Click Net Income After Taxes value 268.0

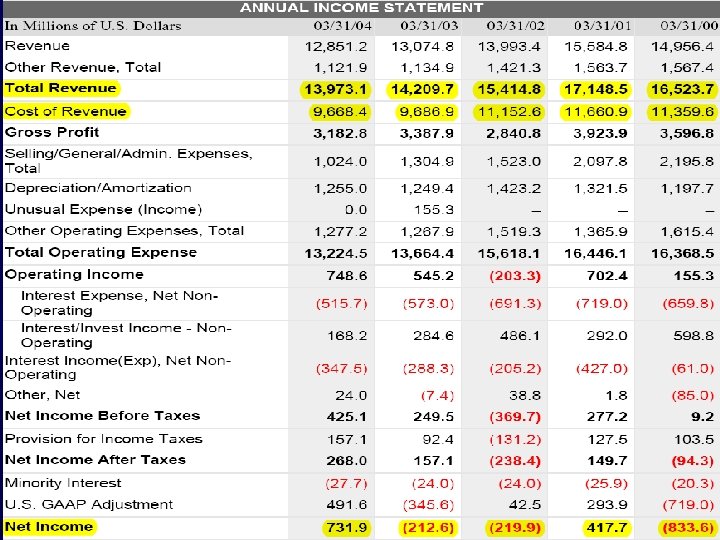click(x=347, y=461)
